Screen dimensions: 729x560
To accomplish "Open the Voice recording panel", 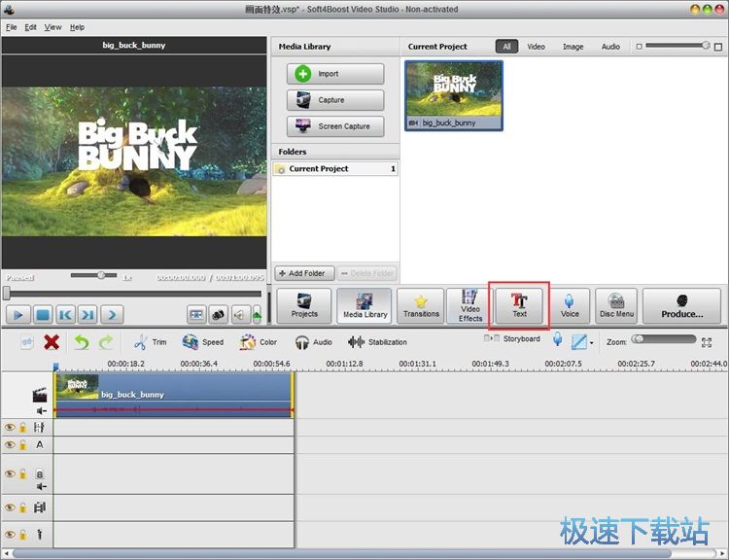I will click(x=570, y=305).
